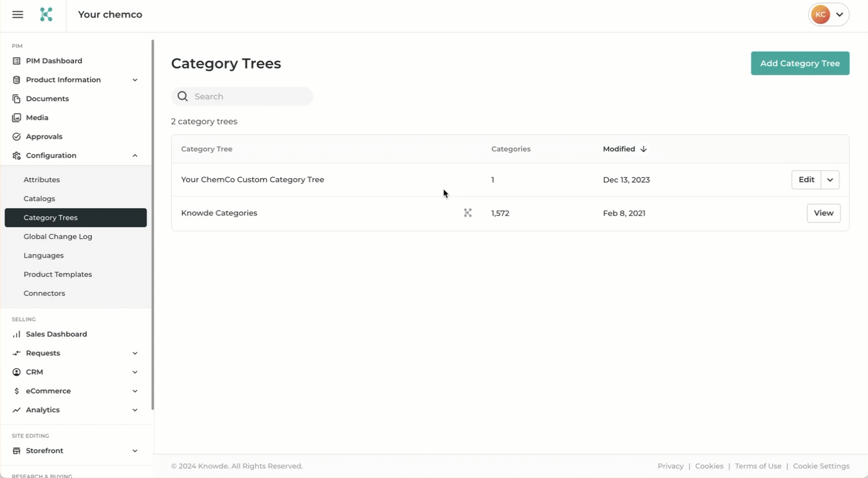
Task: Click the Knowde logo in the header
Action: coord(46,15)
